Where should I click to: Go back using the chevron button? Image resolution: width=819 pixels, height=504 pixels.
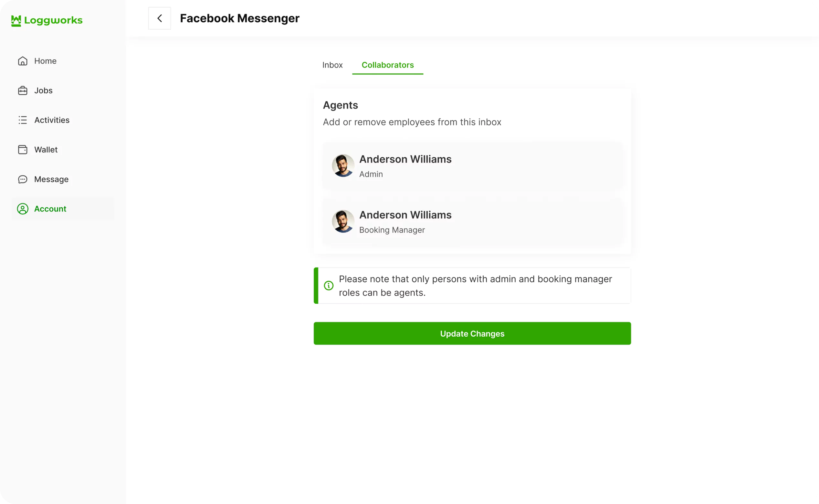pyautogui.click(x=159, y=18)
